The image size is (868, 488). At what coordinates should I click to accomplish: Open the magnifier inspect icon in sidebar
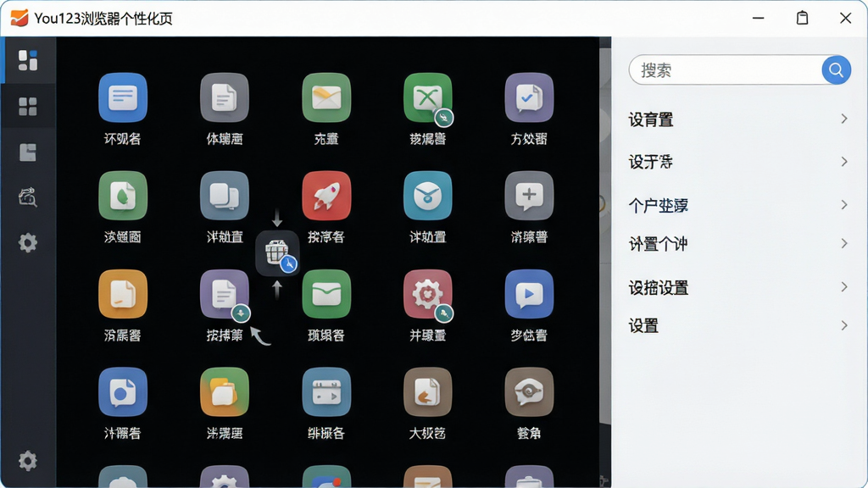(x=28, y=197)
